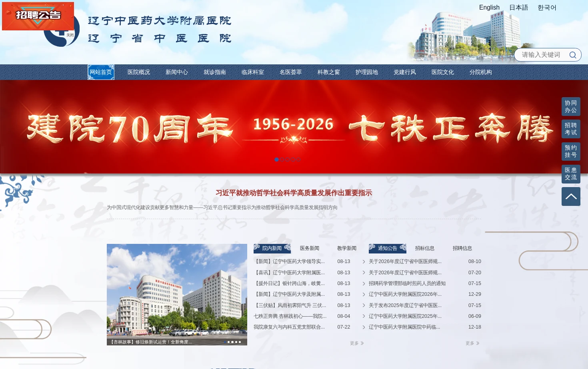Switch to 教学新闻 tab
588x369 pixels.
click(347, 248)
